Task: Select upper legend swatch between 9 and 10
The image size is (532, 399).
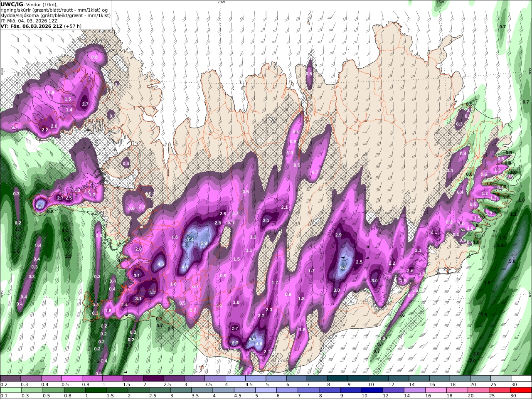Action: point(358,379)
